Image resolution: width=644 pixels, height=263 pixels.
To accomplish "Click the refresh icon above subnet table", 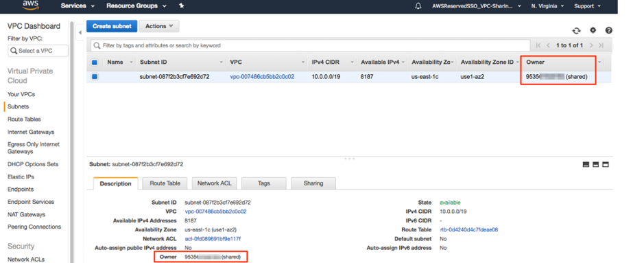I will coord(577,31).
